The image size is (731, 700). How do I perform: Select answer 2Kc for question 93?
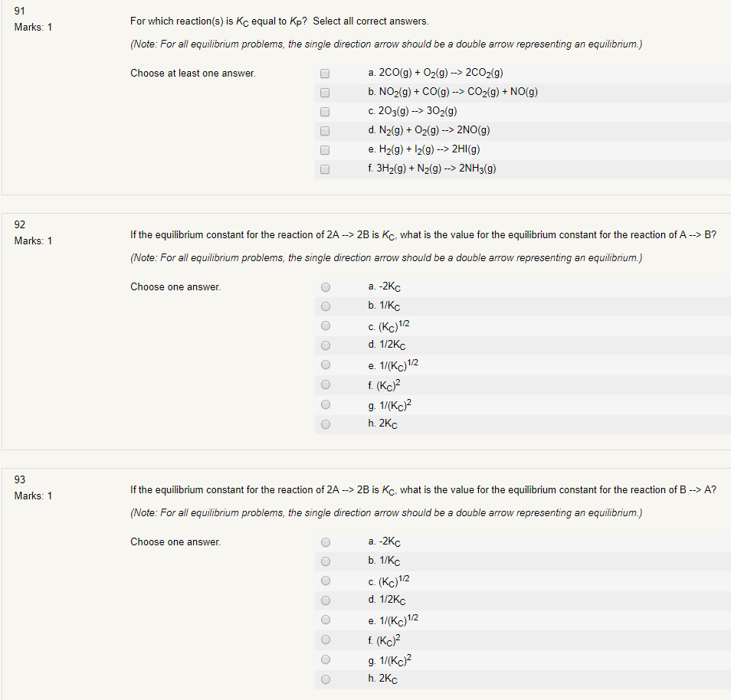(x=325, y=679)
